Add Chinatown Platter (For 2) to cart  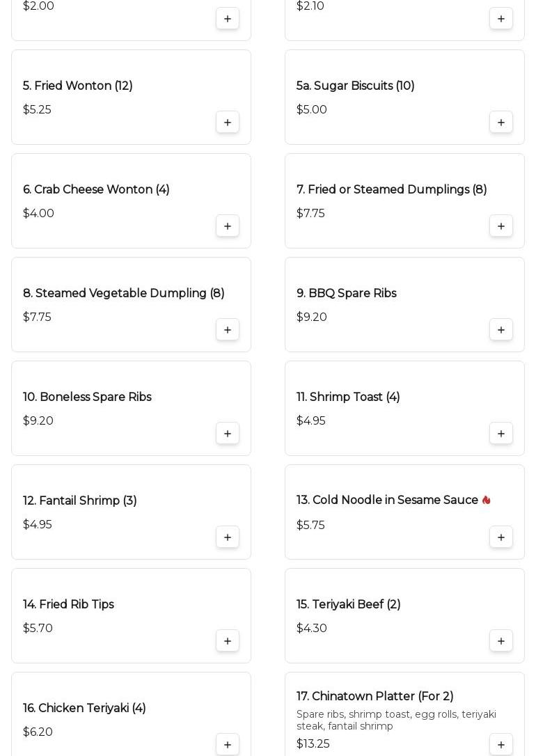click(501, 744)
